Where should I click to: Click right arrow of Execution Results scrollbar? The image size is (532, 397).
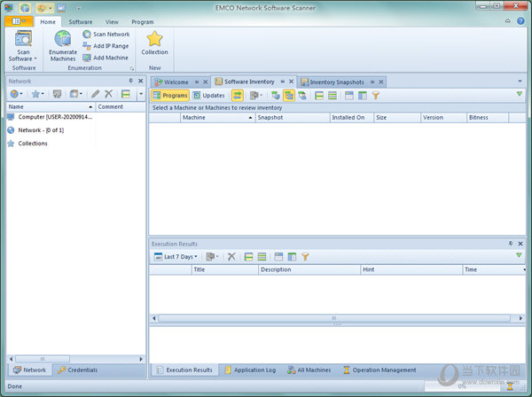coord(520,318)
